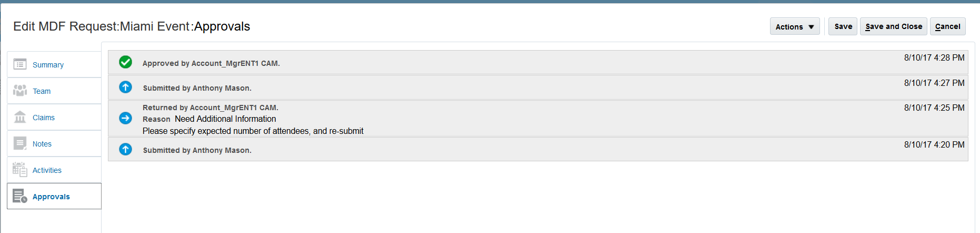Click the Notes page icon

(20, 143)
